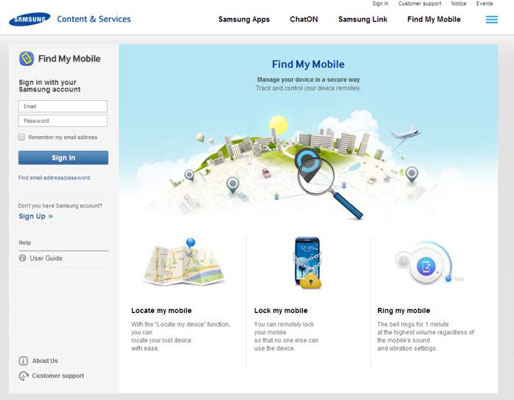Open Find email address/password link
Image resolution: width=514 pixels, height=400 pixels.
coord(54,178)
